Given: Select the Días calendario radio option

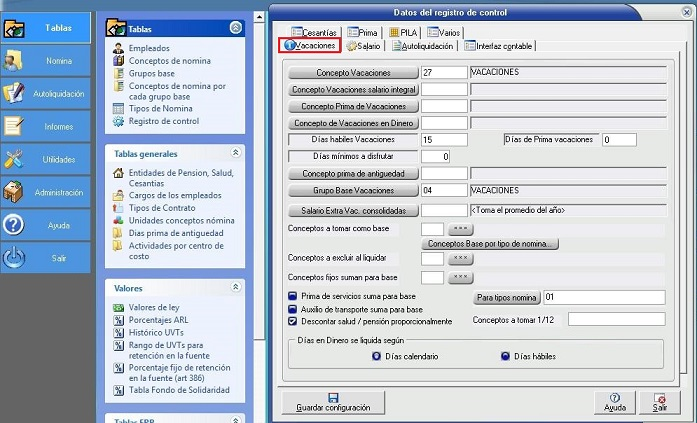Looking at the screenshot, I should click(x=376, y=355).
